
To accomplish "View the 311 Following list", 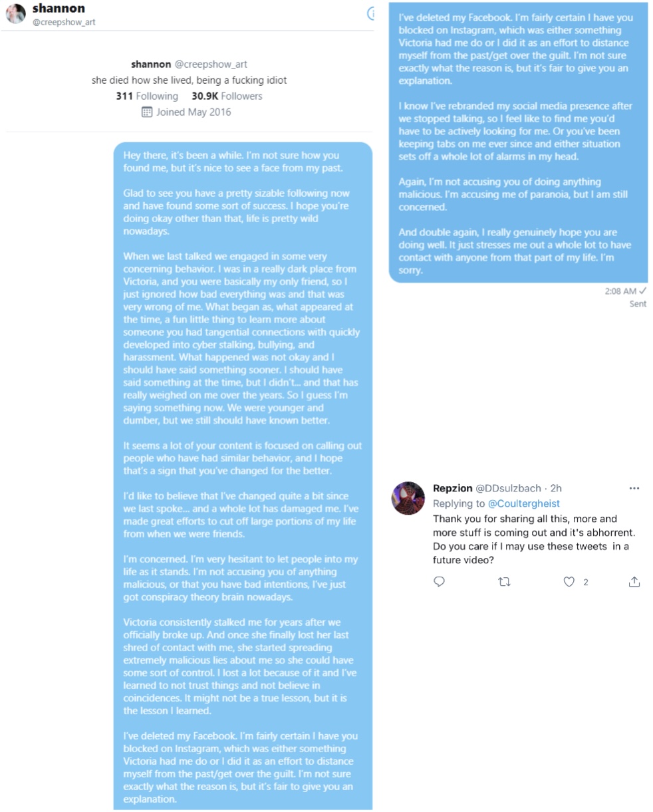I will click(147, 96).
